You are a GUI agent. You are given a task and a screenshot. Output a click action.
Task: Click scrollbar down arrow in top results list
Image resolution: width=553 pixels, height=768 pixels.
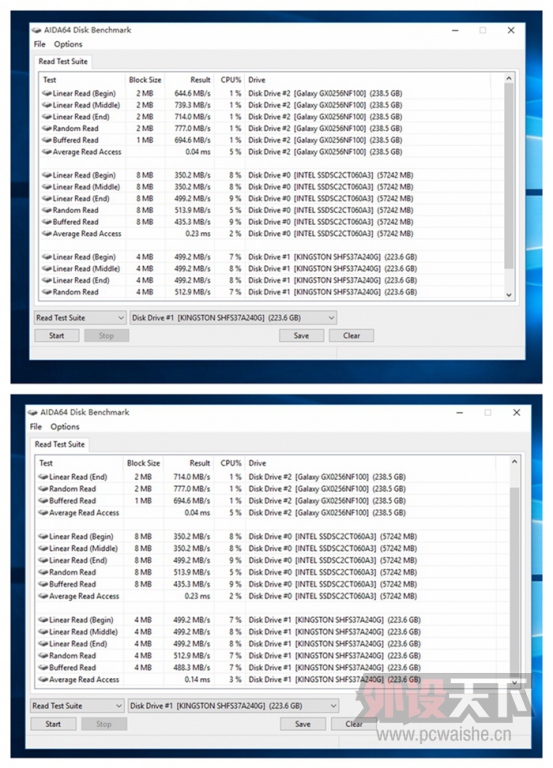(x=509, y=295)
